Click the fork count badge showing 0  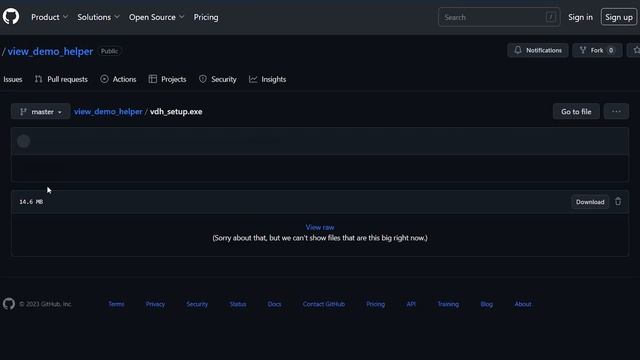611,50
